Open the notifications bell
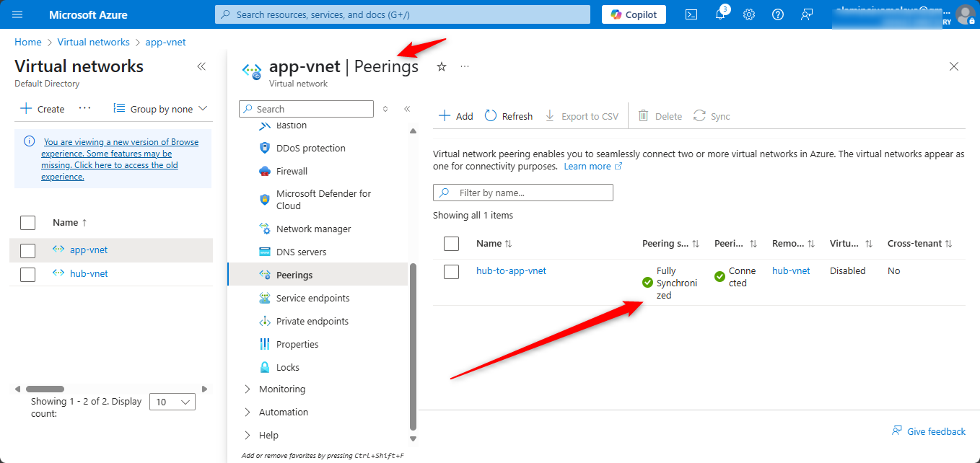This screenshot has height=463, width=980. coord(720,14)
